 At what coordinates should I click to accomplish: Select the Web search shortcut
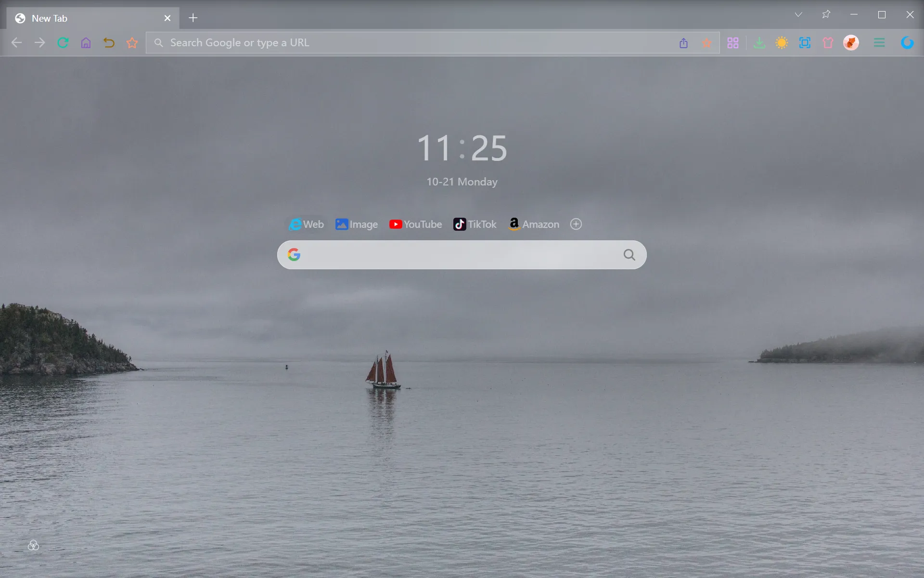coord(307,224)
